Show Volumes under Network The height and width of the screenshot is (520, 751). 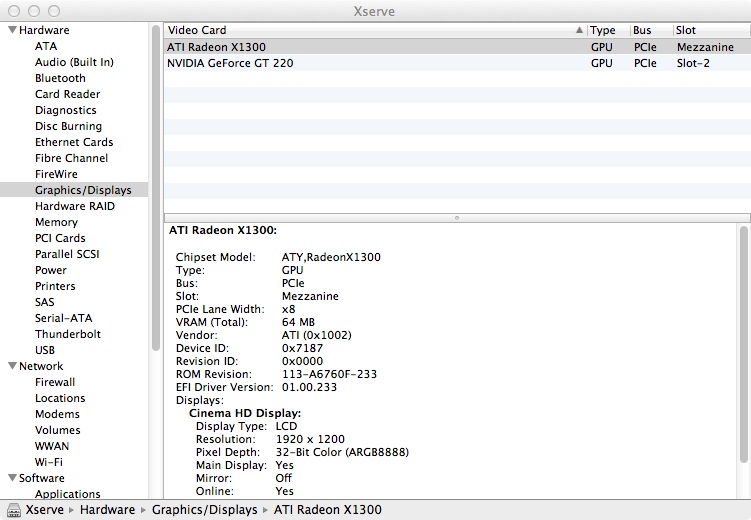click(57, 430)
